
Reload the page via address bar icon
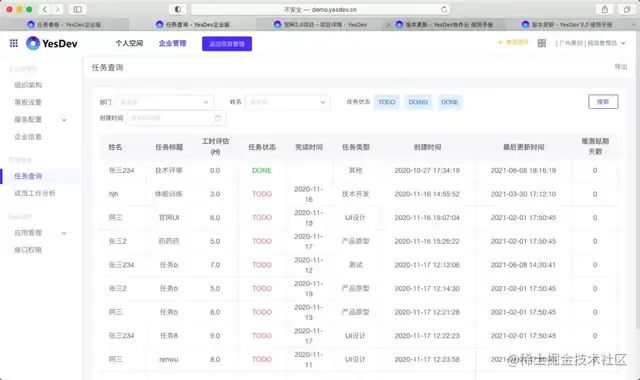(x=444, y=9)
